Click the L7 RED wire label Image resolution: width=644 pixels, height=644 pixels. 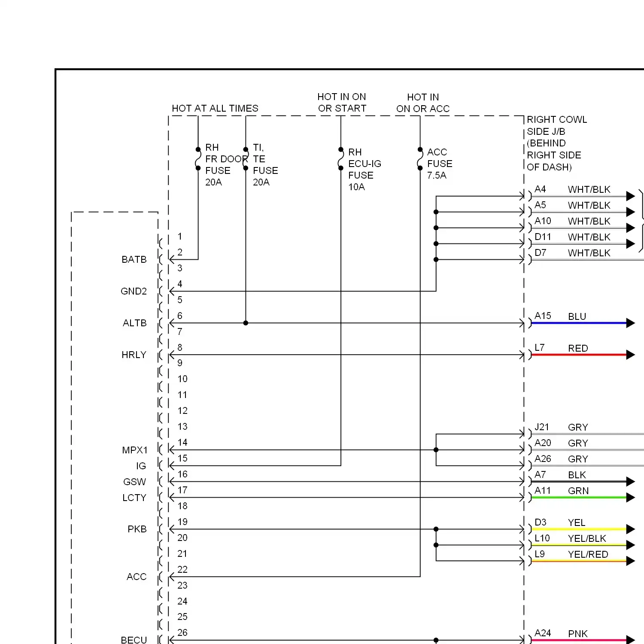point(561,348)
